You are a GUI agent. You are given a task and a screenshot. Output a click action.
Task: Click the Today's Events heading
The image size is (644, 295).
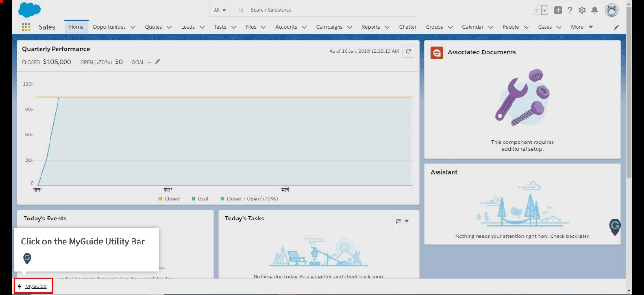(x=45, y=219)
